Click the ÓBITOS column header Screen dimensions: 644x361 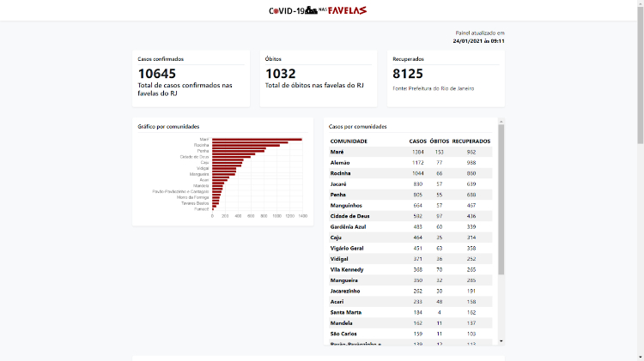pyautogui.click(x=439, y=141)
